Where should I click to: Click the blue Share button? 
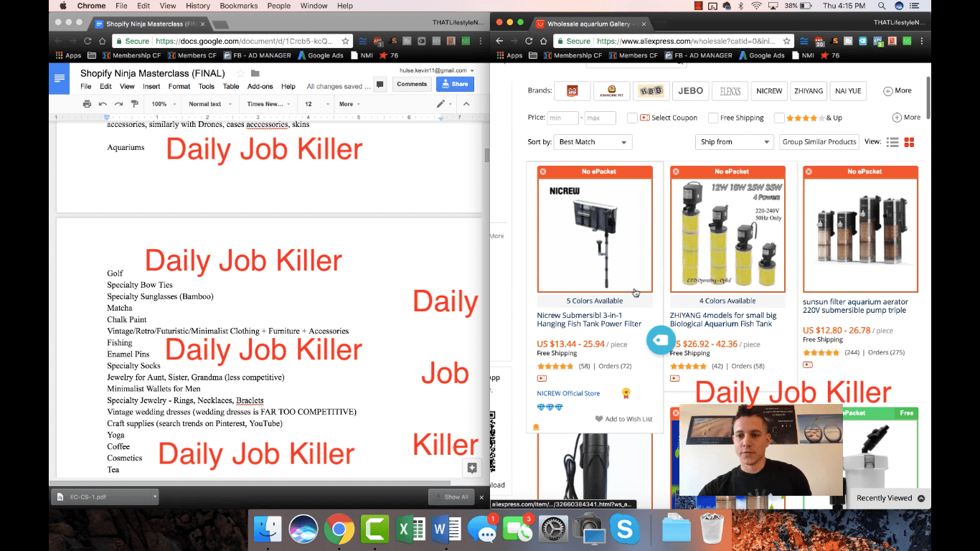(x=455, y=84)
